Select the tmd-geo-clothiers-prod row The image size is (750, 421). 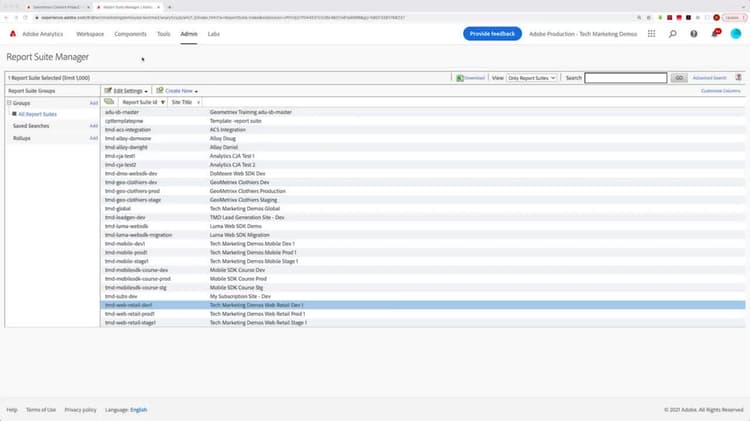pyautogui.click(x=423, y=191)
